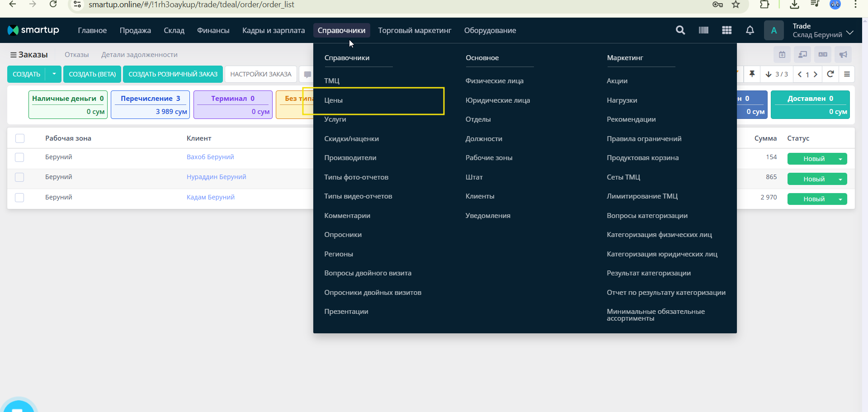The width and height of the screenshot is (868, 412).
Task: Click the browser address bar URL
Action: click(191, 5)
